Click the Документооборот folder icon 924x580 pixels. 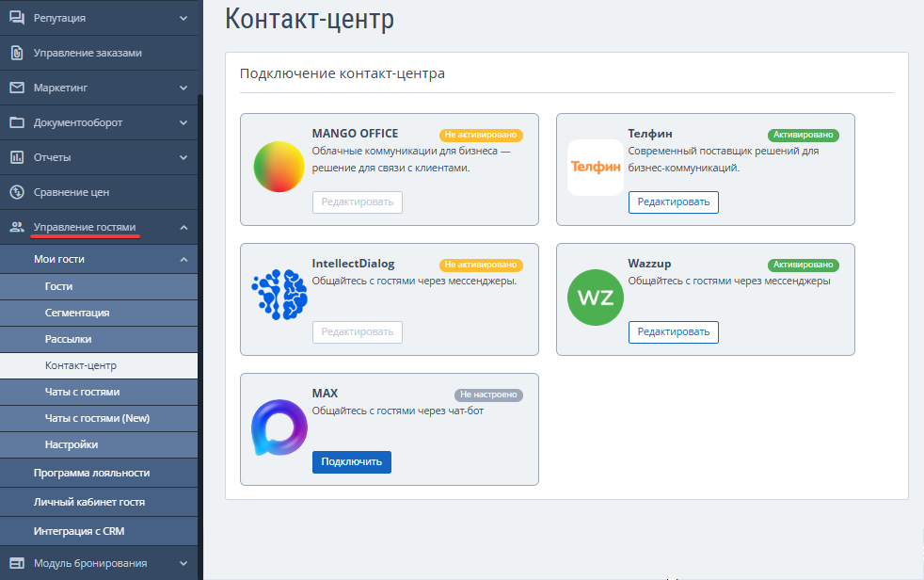pyautogui.click(x=17, y=122)
